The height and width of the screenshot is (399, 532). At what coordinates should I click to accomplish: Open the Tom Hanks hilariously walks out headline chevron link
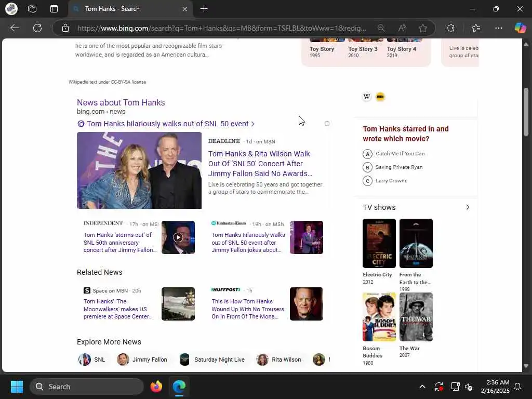170,124
